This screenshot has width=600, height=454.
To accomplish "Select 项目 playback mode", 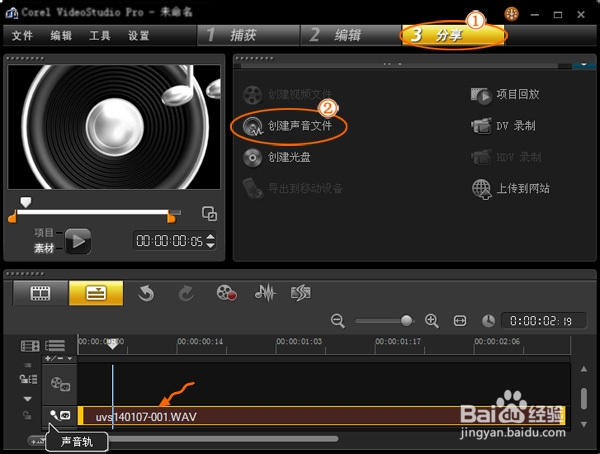I will (44, 232).
